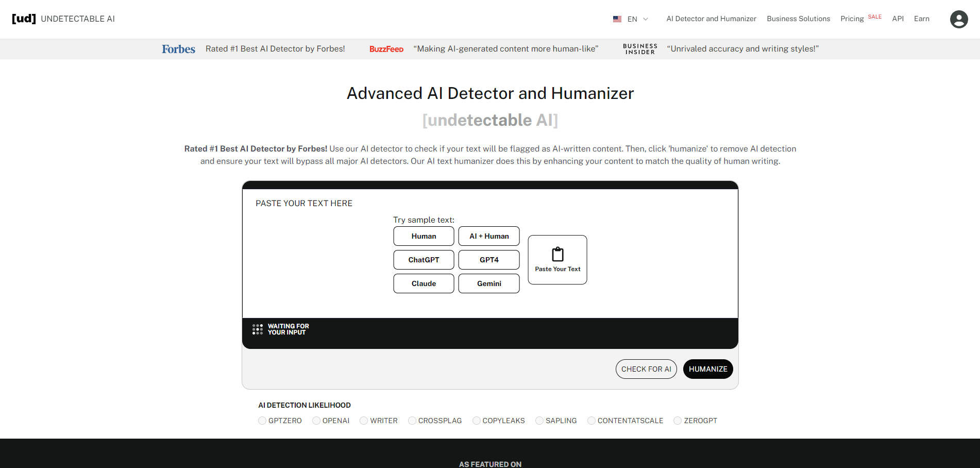Open the Earn link in the navigation
This screenshot has width=980, height=468.
[x=921, y=19]
